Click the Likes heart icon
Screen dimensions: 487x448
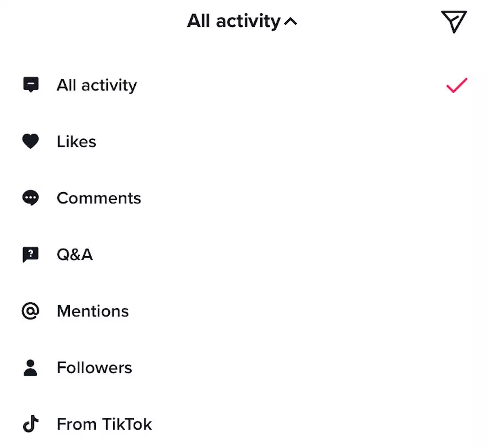click(x=31, y=142)
